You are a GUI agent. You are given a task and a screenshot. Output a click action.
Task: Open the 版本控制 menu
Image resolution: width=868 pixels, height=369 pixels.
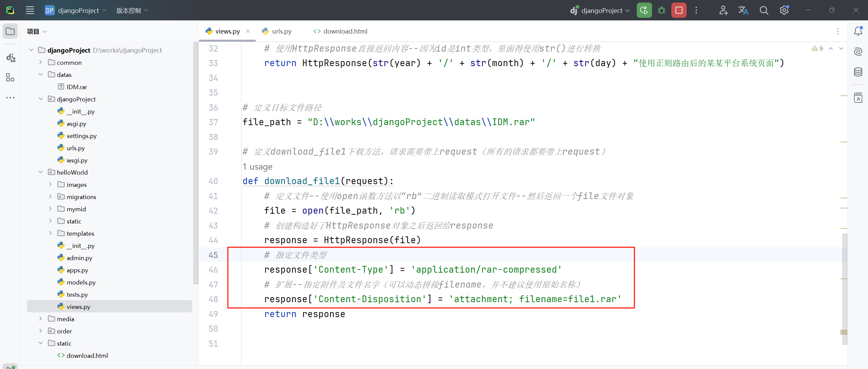click(132, 10)
